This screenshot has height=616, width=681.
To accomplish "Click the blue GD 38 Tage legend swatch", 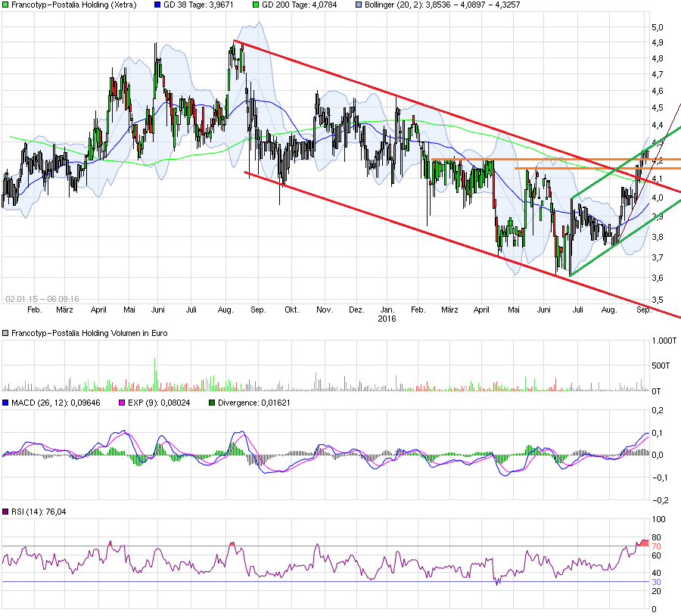I will click(x=157, y=5).
